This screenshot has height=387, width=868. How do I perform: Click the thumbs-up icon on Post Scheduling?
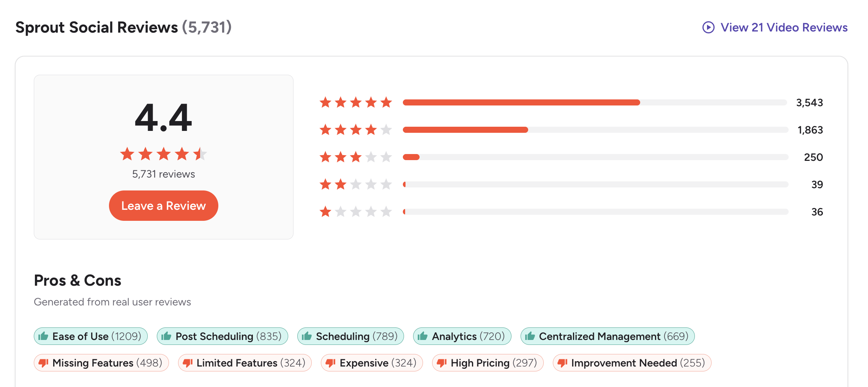(166, 336)
